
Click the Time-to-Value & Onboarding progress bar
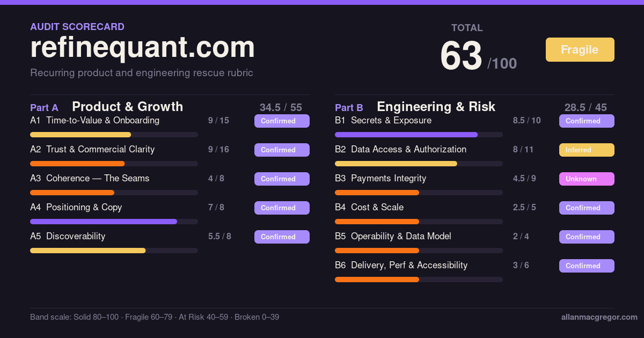114,135
